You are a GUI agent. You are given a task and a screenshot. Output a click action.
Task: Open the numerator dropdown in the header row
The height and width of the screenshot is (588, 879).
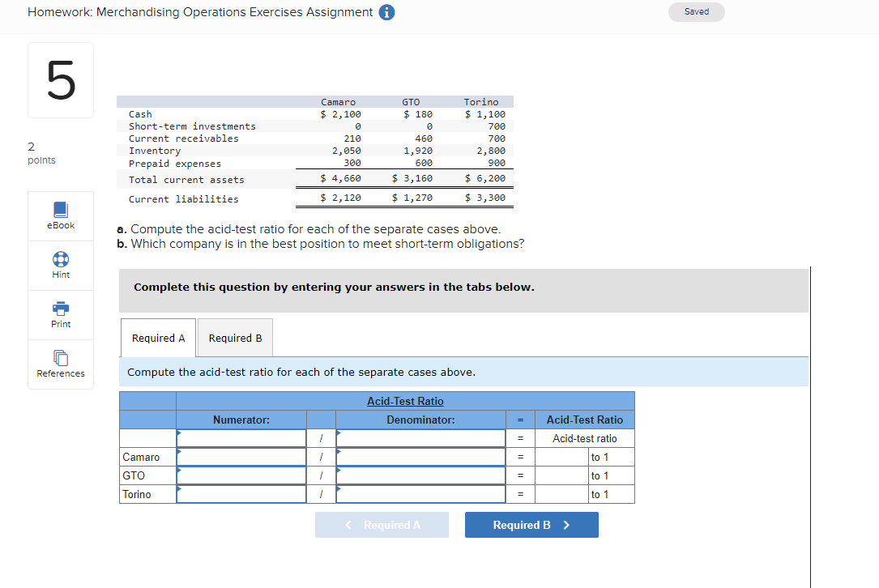tap(241, 438)
